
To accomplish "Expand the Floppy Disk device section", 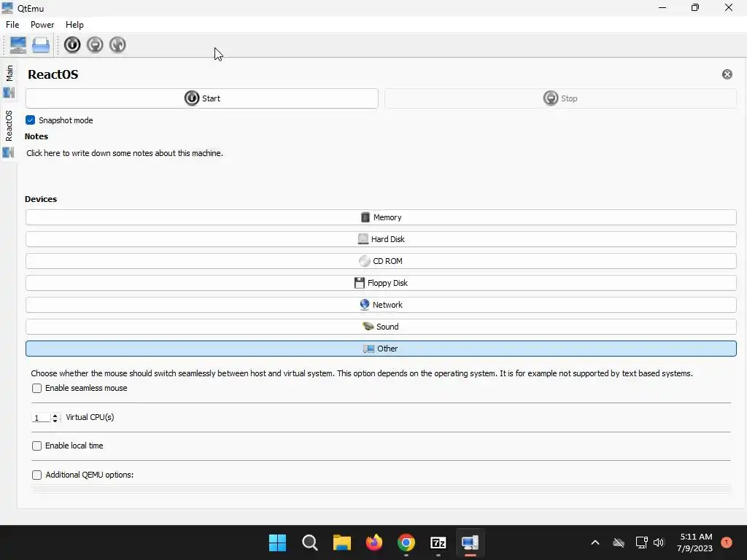I will (381, 283).
